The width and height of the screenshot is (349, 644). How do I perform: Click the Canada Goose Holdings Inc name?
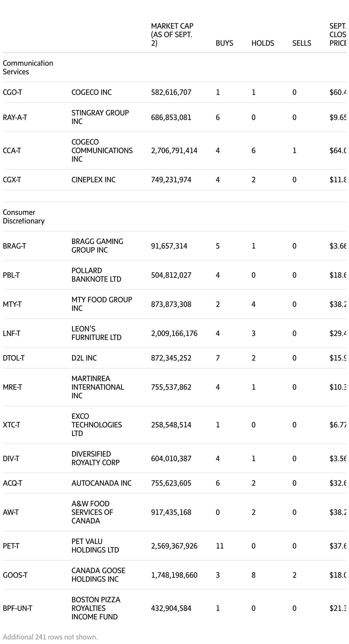[98, 575]
